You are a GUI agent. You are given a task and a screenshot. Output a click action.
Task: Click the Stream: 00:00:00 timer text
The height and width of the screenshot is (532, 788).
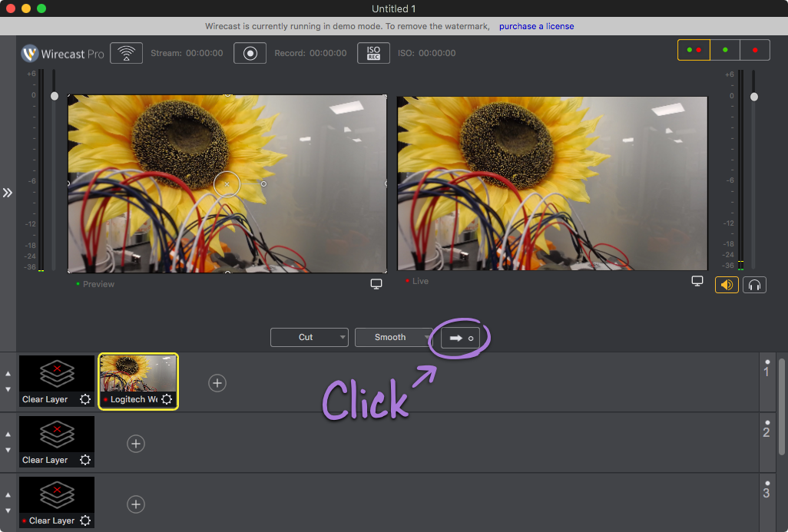coord(187,53)
